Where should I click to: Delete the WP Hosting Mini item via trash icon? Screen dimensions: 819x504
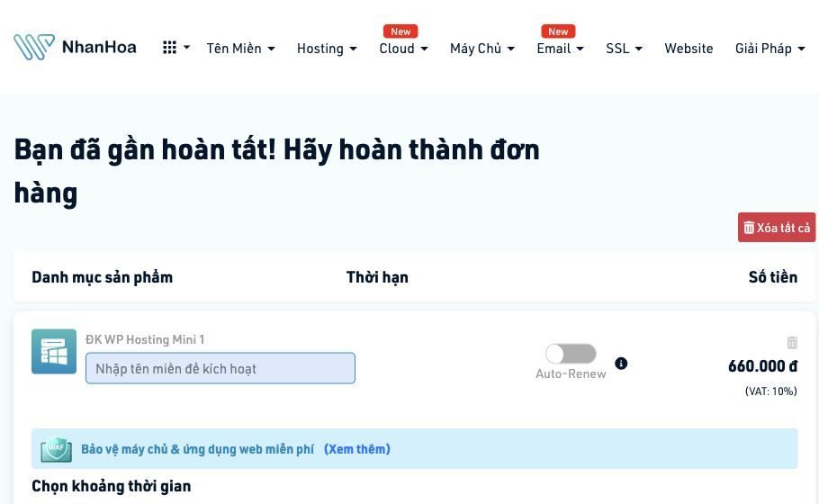[792, 343]
